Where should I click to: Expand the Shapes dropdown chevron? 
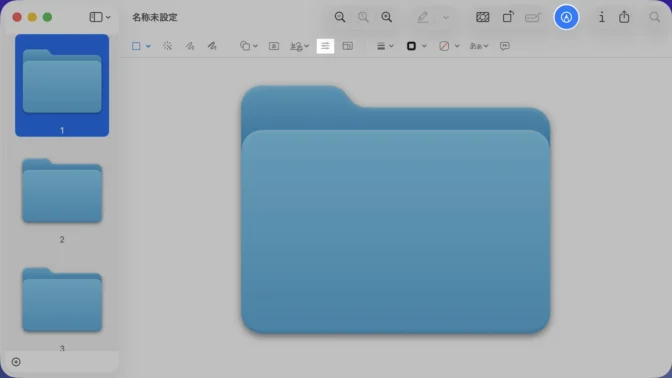click(255, 46)
